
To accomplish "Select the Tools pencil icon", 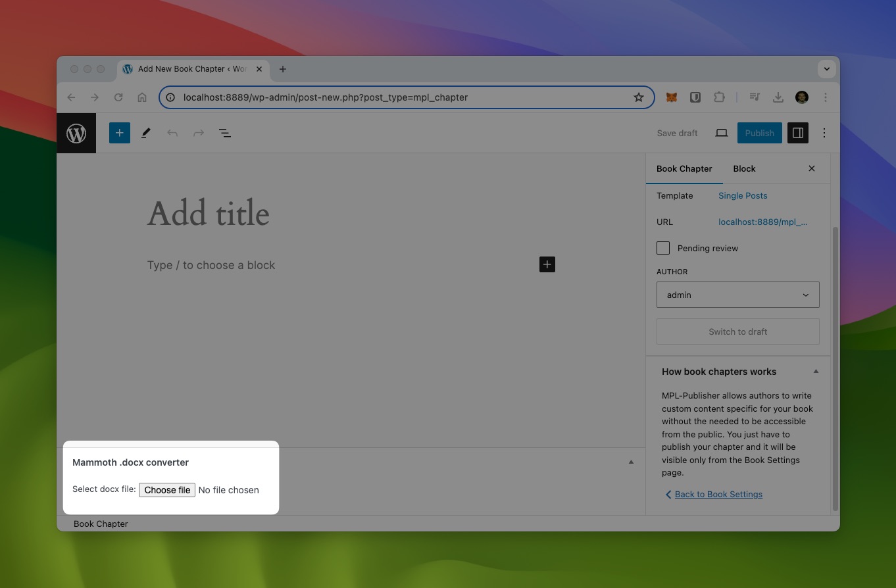I will [x=146, y=133].
